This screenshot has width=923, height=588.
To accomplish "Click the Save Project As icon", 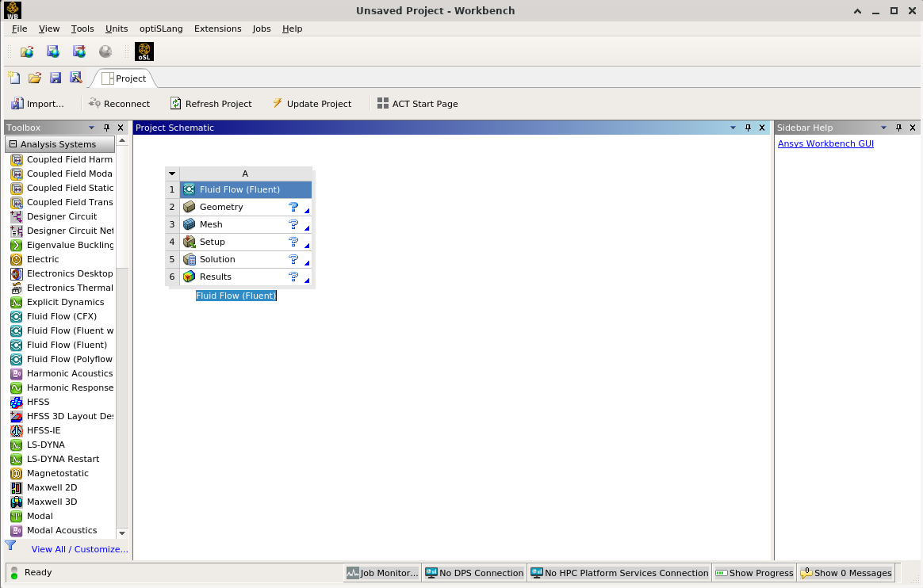I will click(76, 78).
